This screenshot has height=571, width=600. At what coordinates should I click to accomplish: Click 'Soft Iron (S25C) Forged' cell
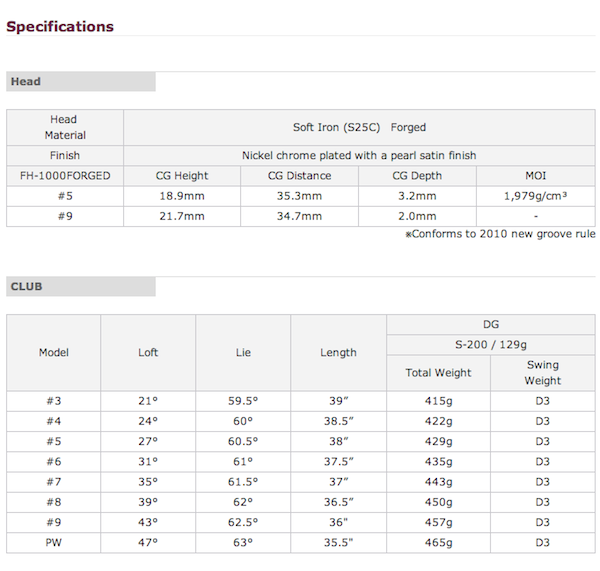tap(359, 127)
